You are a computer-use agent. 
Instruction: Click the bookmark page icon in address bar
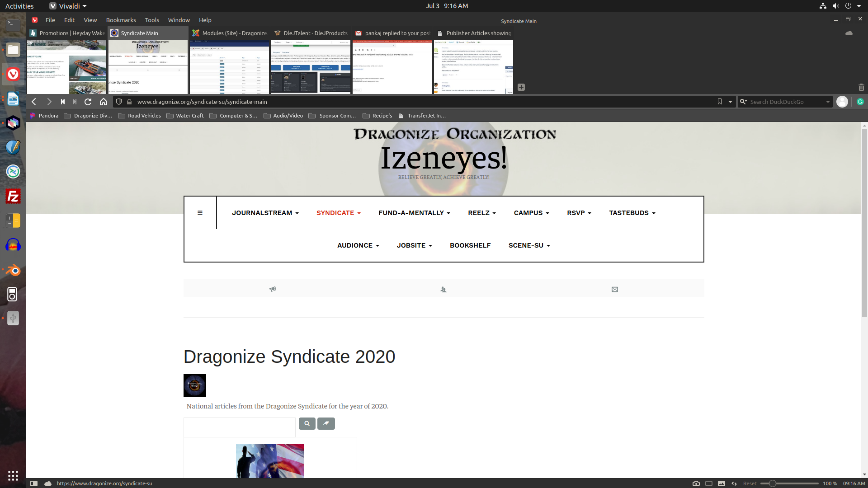tap(719, 102)
